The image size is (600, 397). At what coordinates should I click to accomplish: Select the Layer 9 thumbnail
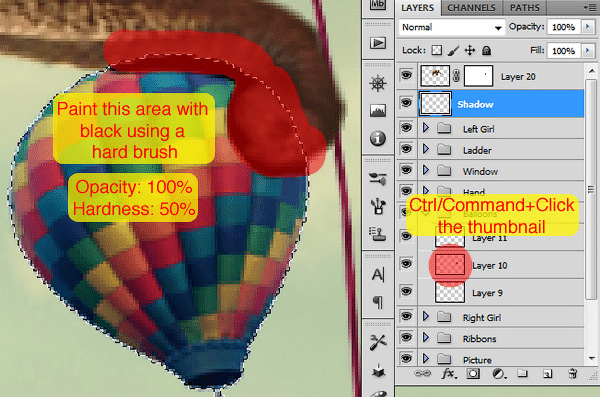coord(450,293)
